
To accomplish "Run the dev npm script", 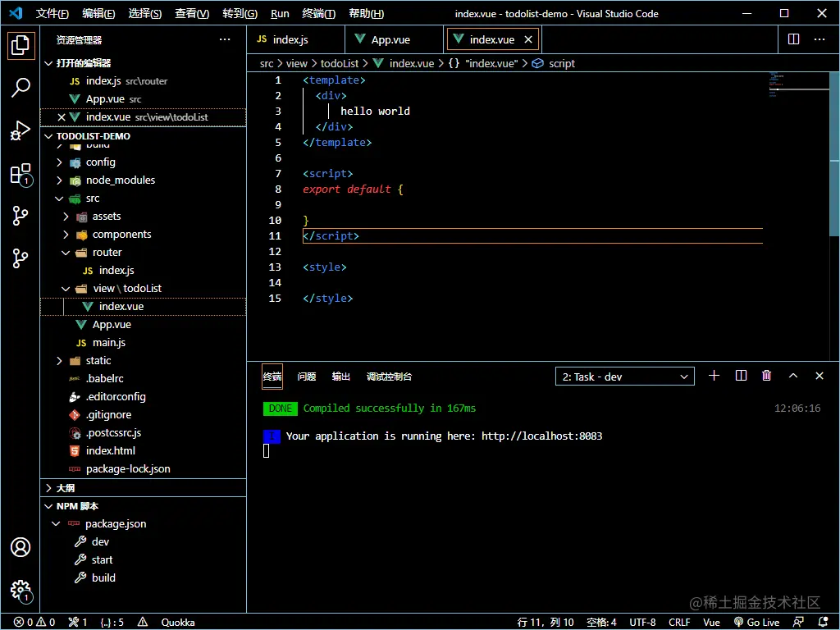I will tap(100, 542).
